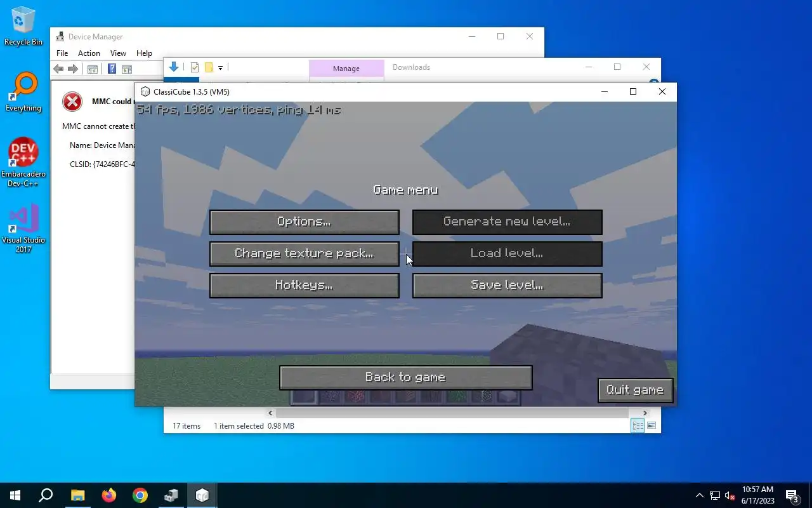Open the Windows Start menu
This screenshot has height=508, width=812.
[x=15, y=495]
